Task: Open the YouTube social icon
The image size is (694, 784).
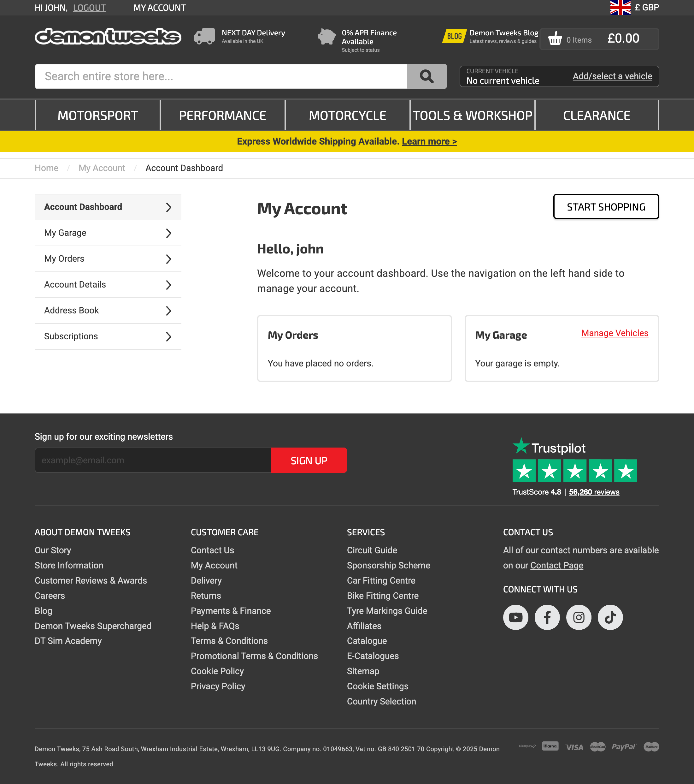Action: 515,617
